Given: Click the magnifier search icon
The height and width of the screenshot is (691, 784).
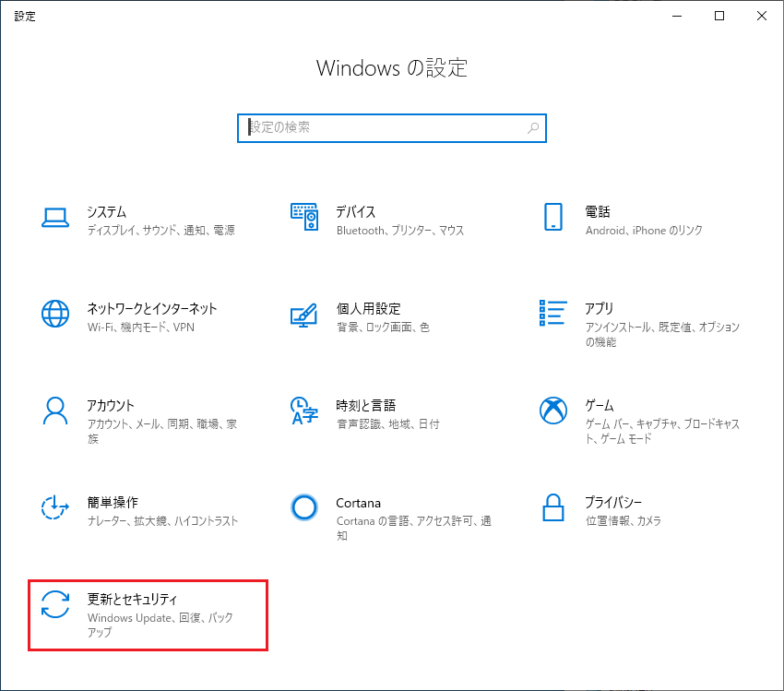Looking at the screenshot, I should click(533, 128).
